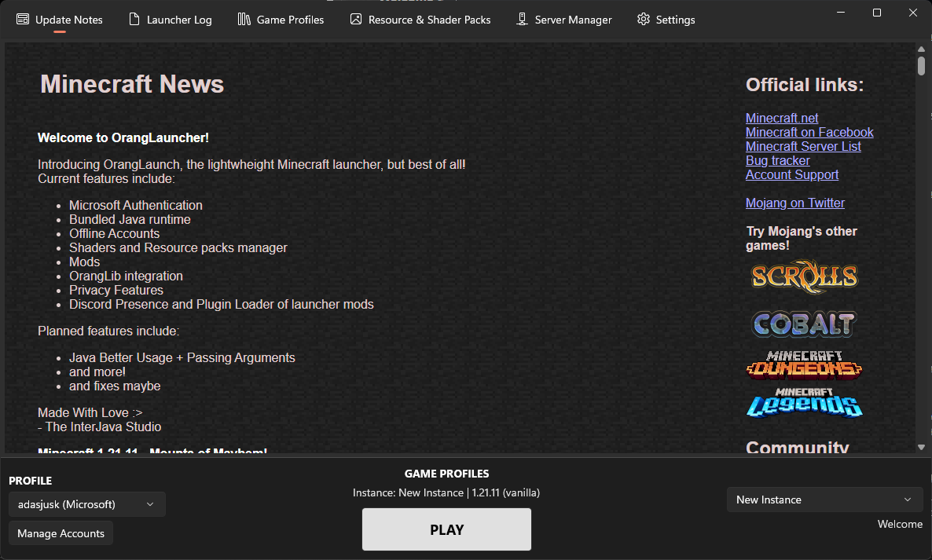Expand the adasjusk (Microsoft) profile dropdown

pos(86,504)
